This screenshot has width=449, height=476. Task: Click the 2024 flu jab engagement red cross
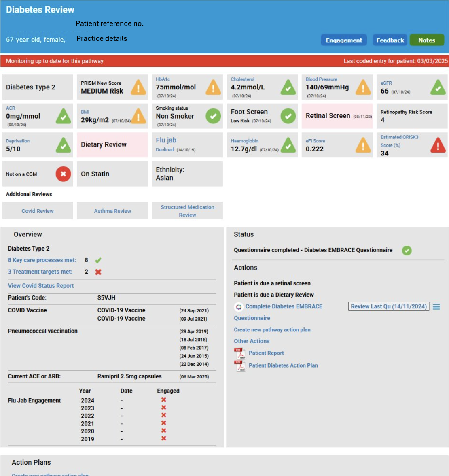[163, 400]
